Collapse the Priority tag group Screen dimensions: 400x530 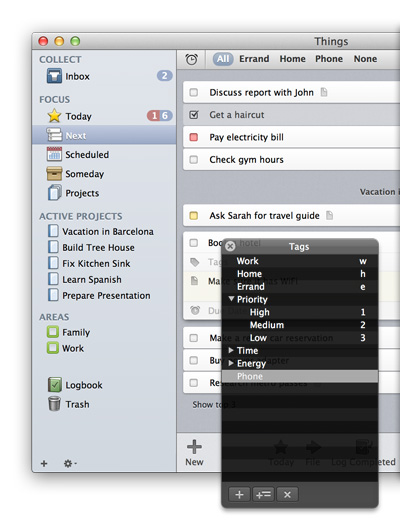pos(231,299)
